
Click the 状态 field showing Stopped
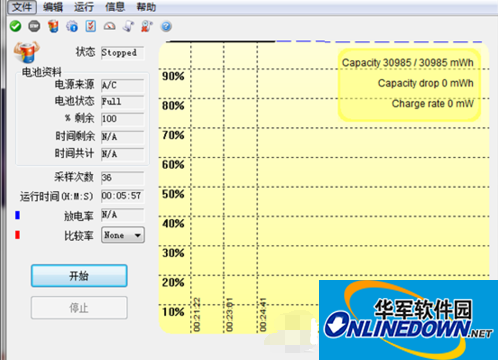[x=123, y=53]
